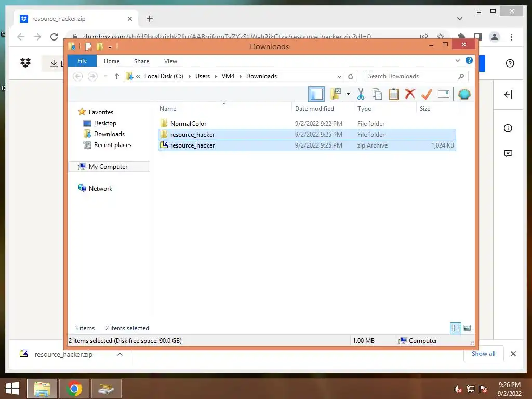
Task: Click Show all downloads link
Action: point(483,353)
